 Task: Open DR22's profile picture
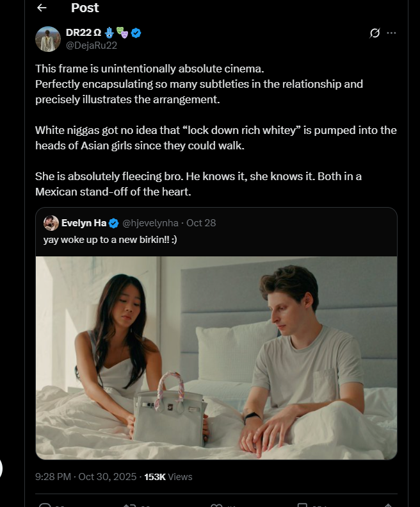pyautogui.click(x=48, y=39)
